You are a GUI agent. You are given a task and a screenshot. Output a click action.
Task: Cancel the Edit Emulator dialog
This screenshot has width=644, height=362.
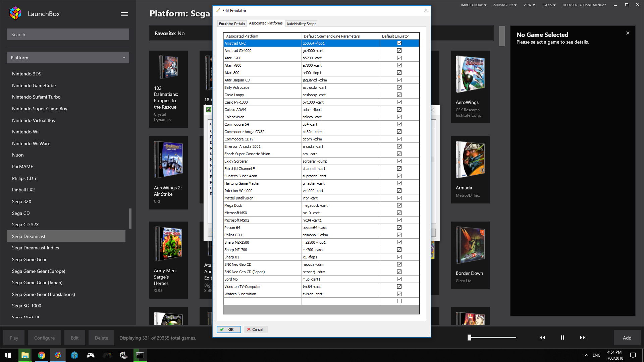pyautogui.click(x=256, y=329)
